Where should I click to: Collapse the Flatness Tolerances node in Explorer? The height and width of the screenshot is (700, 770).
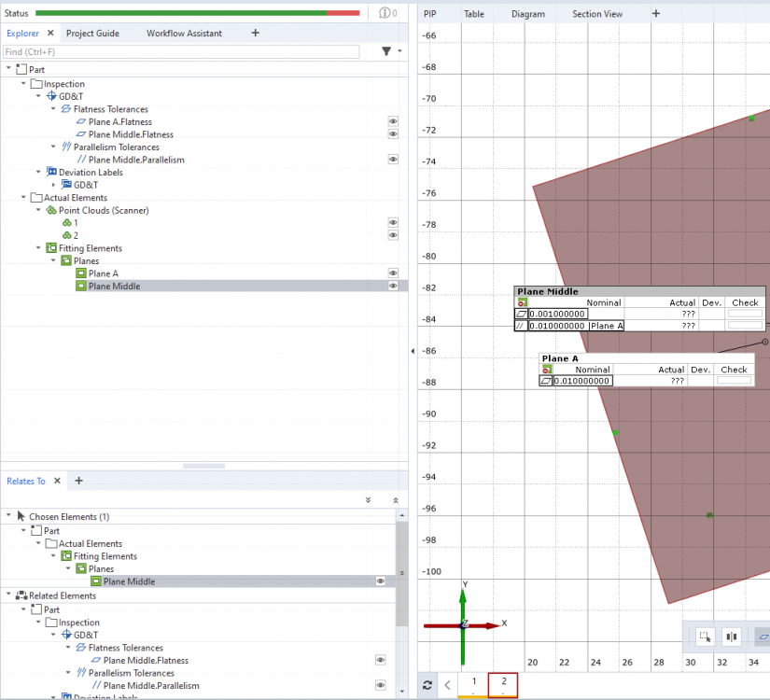(53, 109)
